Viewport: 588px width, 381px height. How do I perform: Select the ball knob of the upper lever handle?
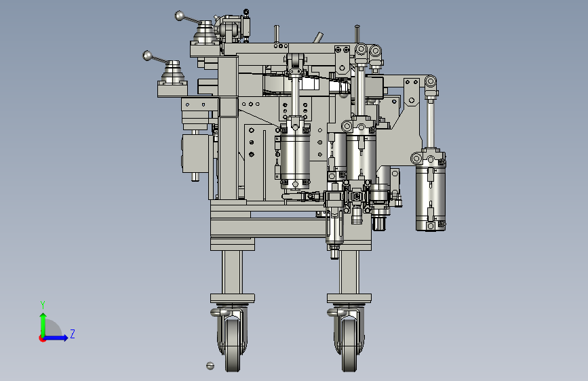tap(180, 16)
